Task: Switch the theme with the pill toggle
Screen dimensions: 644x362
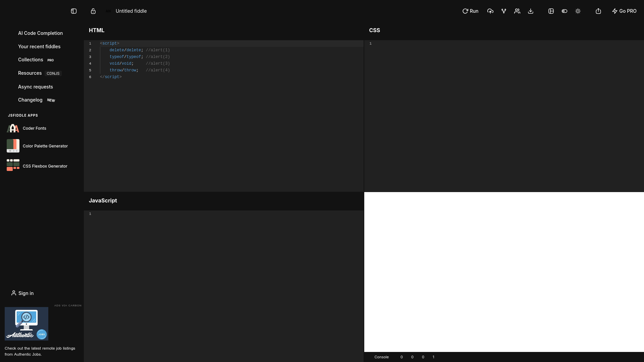Action: coord(565,11)
